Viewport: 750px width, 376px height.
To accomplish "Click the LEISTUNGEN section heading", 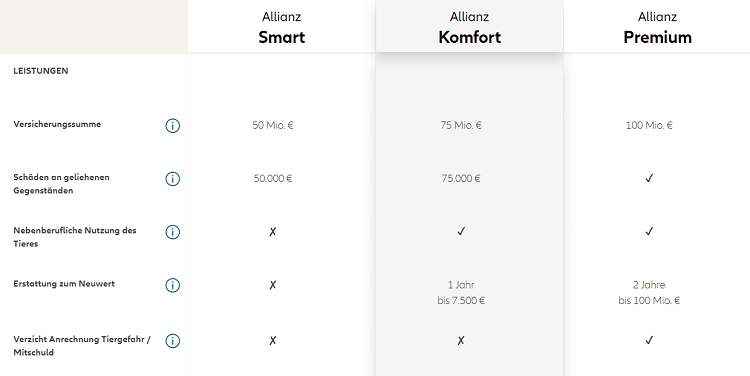I will (x=41, y=71).
